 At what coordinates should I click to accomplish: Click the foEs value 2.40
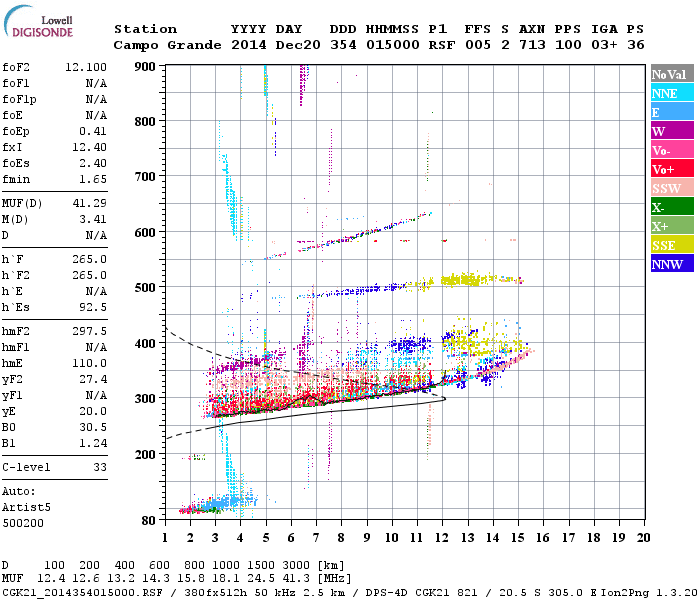click(93, 163)
